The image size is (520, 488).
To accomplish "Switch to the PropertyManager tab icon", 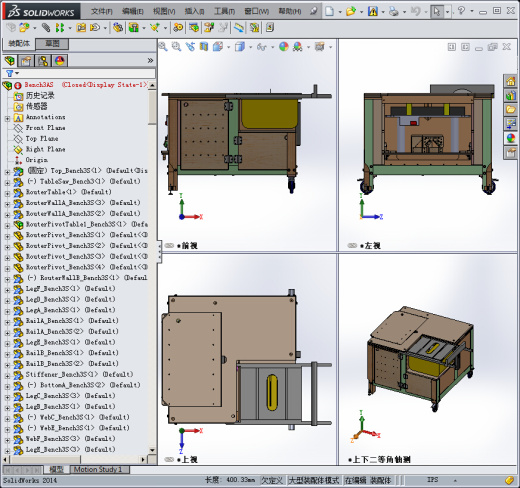I will click(x=26, y=61).
